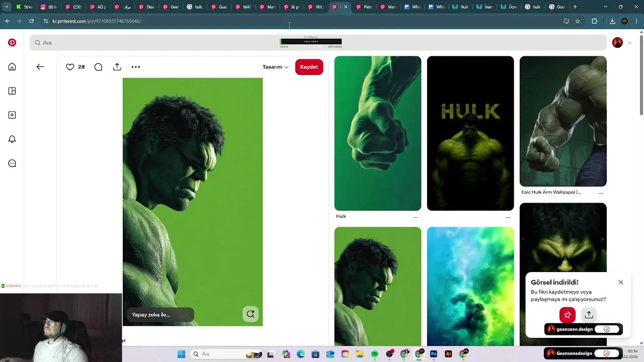Go back with the pin's left arrow
The height and width of the screenshot is (362, 644).
40,67
